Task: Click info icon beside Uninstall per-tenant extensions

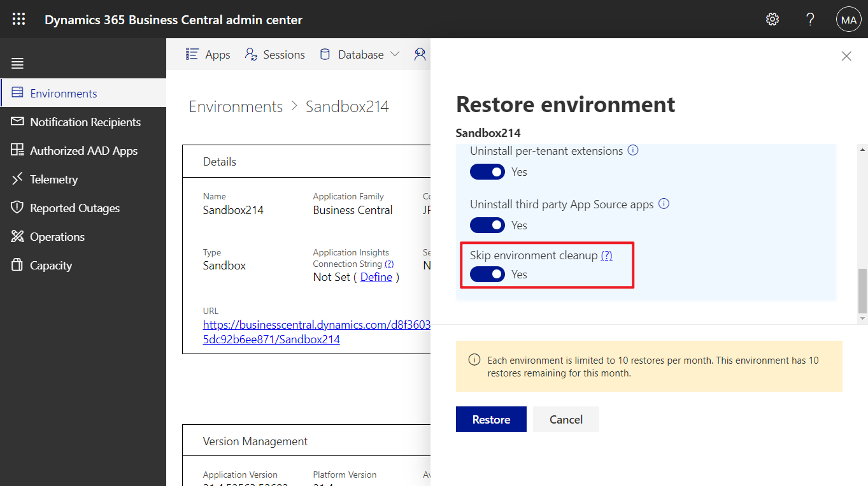Action: (633, 150)
